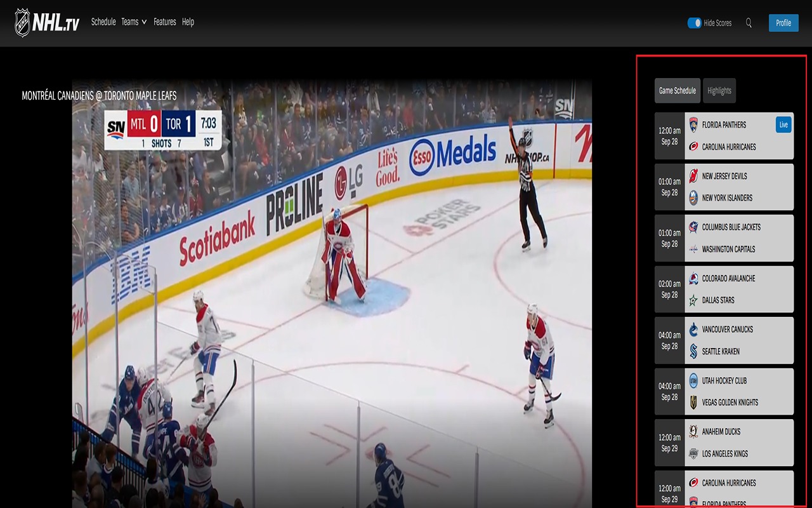Screen dimensions: 812x508
Task: Click the Columbus Blue Jackets logo
Action: click(693, 227)
